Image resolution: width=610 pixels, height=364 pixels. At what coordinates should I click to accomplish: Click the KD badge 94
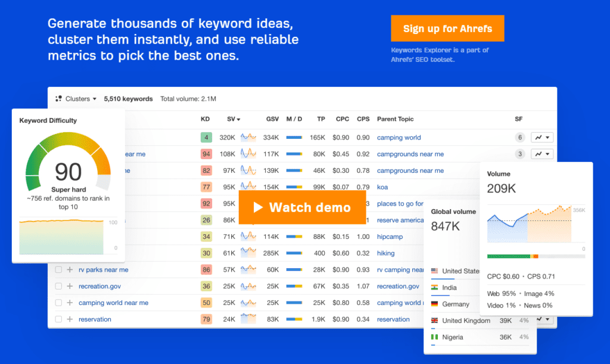click(206, 154)
